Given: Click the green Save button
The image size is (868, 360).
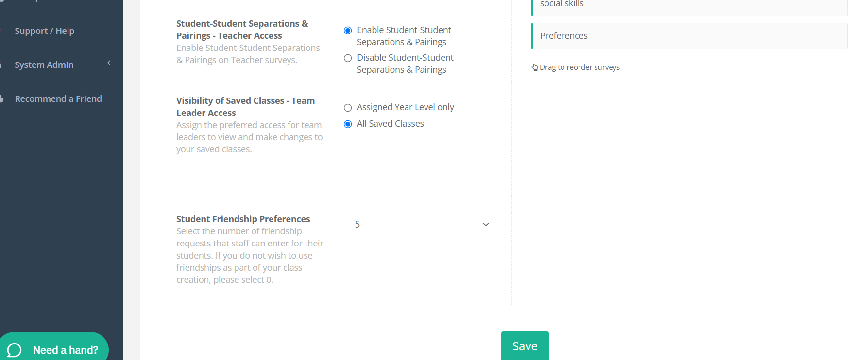Looking at the screenshot, I should 525,346.
